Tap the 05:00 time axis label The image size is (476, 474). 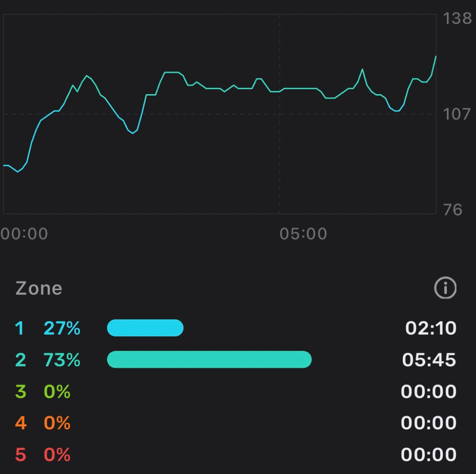(303, 233)
